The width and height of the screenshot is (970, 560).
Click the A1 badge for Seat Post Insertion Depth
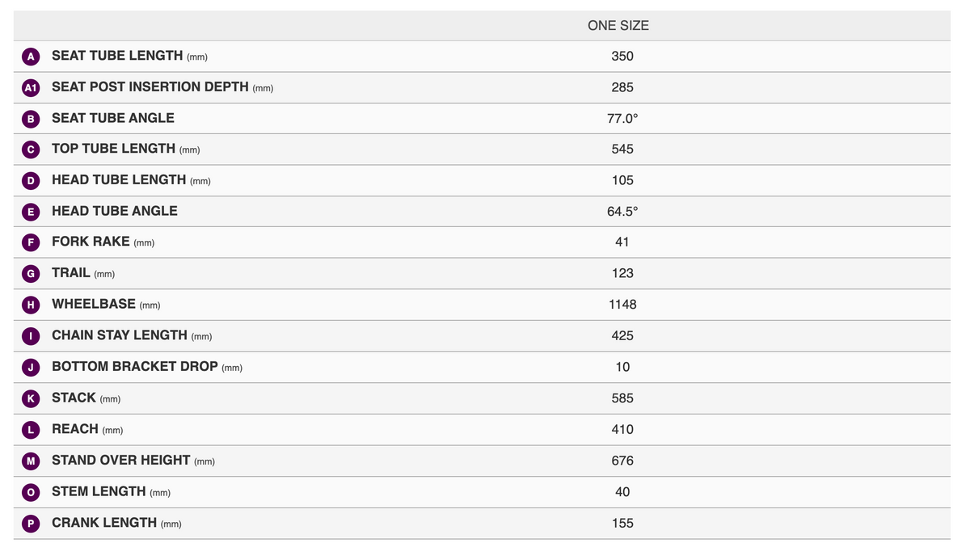(31, 87)
